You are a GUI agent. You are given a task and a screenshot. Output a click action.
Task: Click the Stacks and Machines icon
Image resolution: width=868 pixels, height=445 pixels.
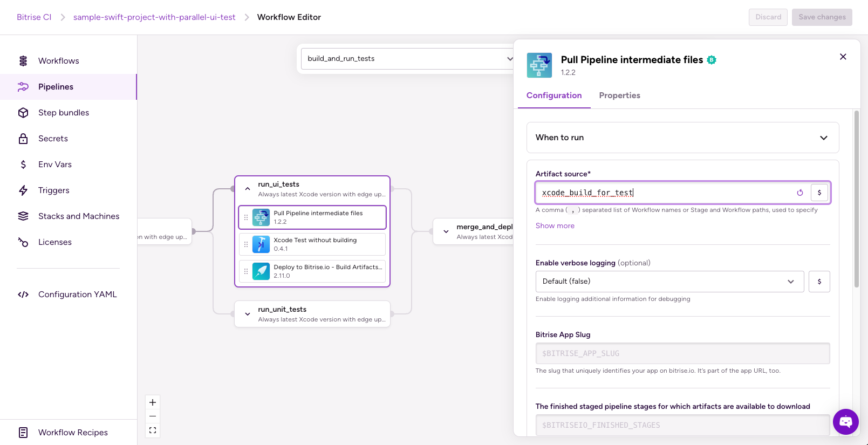pos(23,216)
